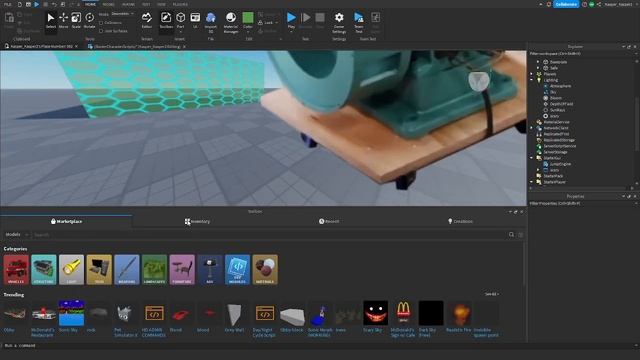Open the Models category dropdown in Toolbox
Viewport: 640px width, 360px height.
(16, 235)
